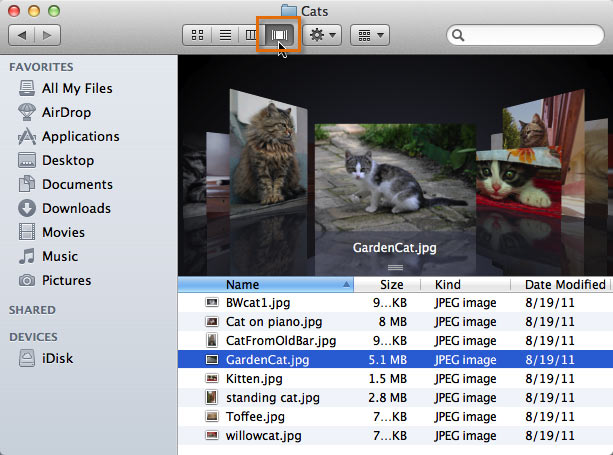Switch to list view
613x455 pixels.
[x=225, y=35]
